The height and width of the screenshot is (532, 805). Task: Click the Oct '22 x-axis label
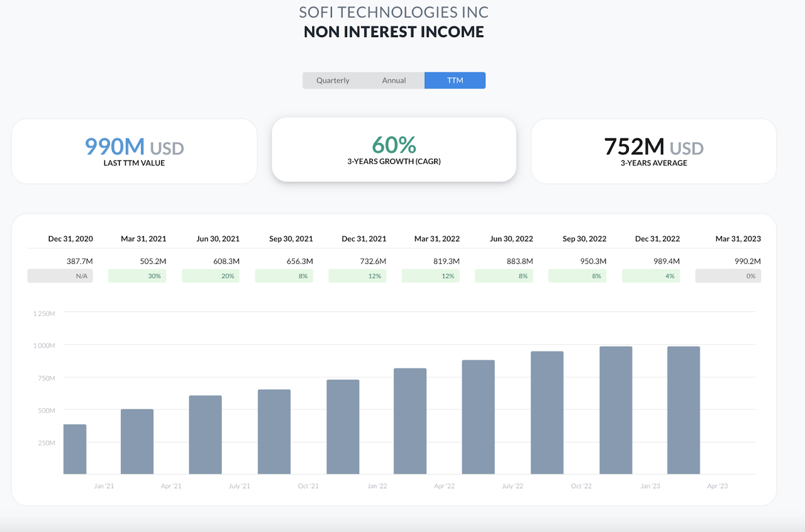tap(581, 486)
